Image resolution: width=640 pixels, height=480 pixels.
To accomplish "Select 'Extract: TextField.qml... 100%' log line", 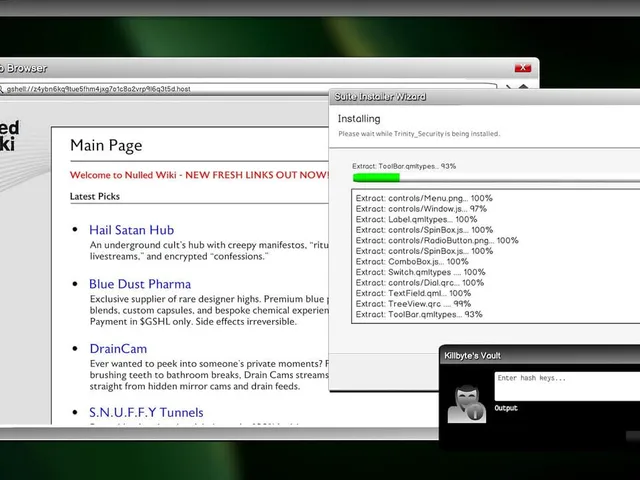I will pyautogui.click(x=413, y=293).
